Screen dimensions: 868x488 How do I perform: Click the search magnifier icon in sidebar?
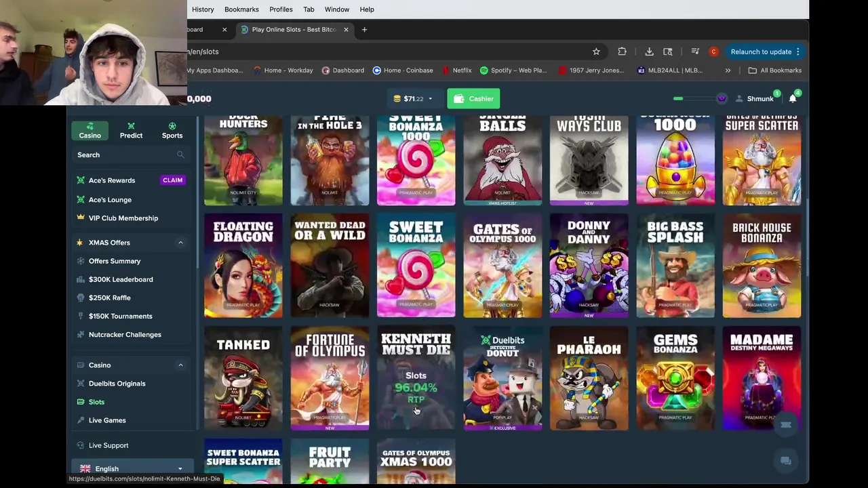click(x=180, y=155)
